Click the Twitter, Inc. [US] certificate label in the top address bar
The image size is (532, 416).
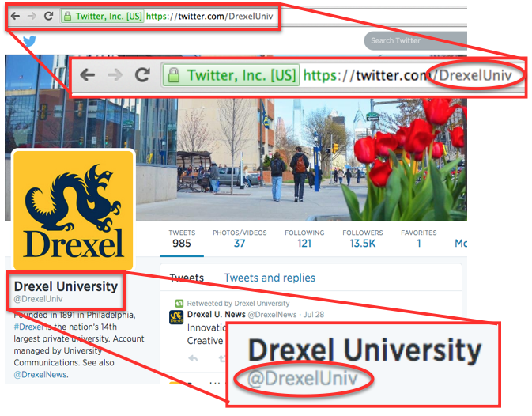[108, 16]
